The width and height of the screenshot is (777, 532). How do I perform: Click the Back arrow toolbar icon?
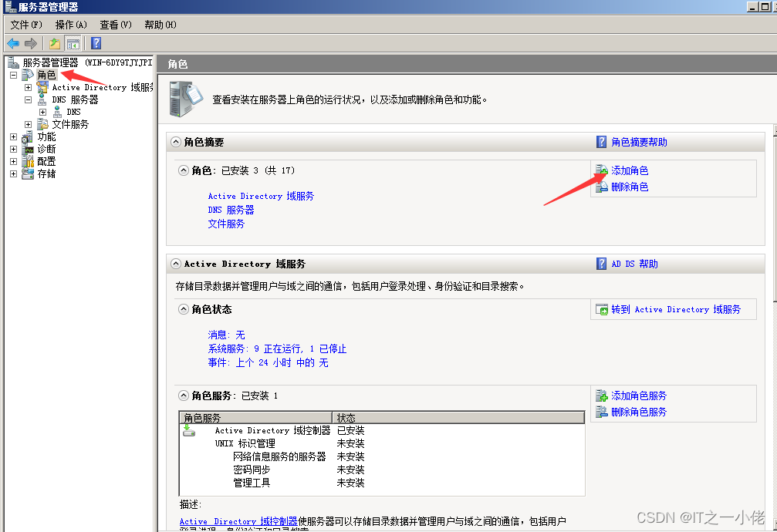(x=13, y=44)
